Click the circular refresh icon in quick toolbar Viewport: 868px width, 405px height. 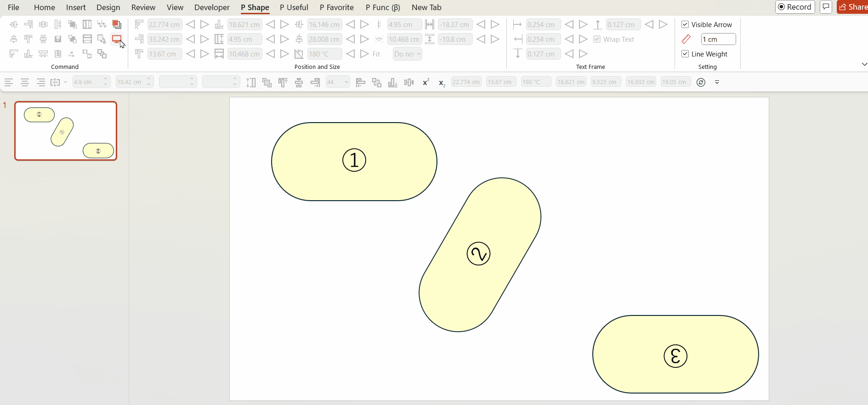701,82
